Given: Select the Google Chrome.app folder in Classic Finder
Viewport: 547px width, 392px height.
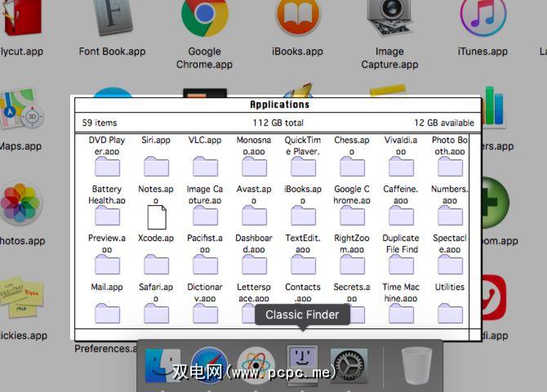Looking at the screenshot, I should tap(353, 216).
